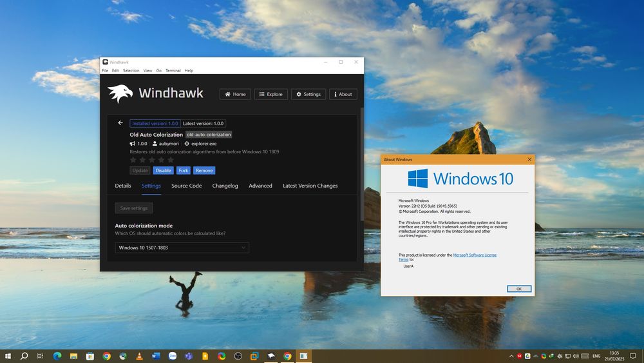Click the megaphone version icon beside 1.0.0
Screen dimensions: 644x363
[132, 144]
